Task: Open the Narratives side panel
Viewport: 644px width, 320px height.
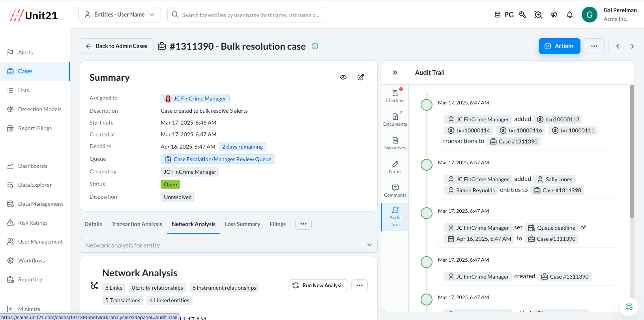Action: [395, 143]
